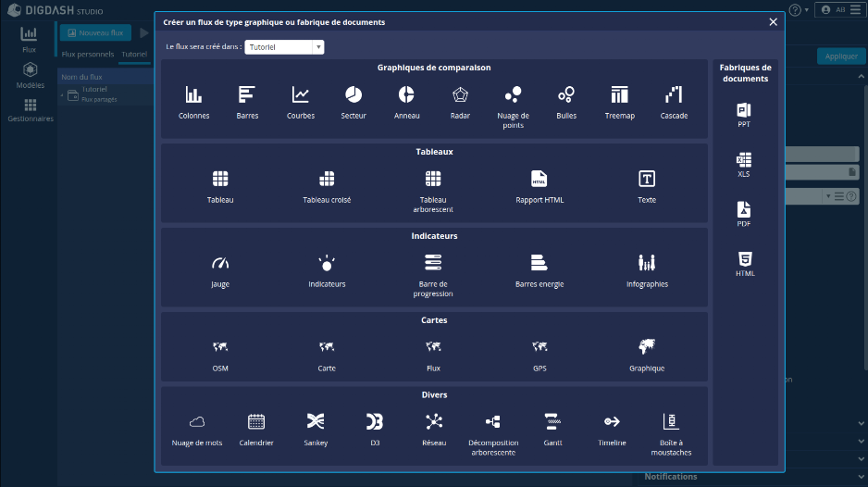The image size is (868, 487).
Task: Select the Colonnes chart type icon
Action: pos(193,95)
